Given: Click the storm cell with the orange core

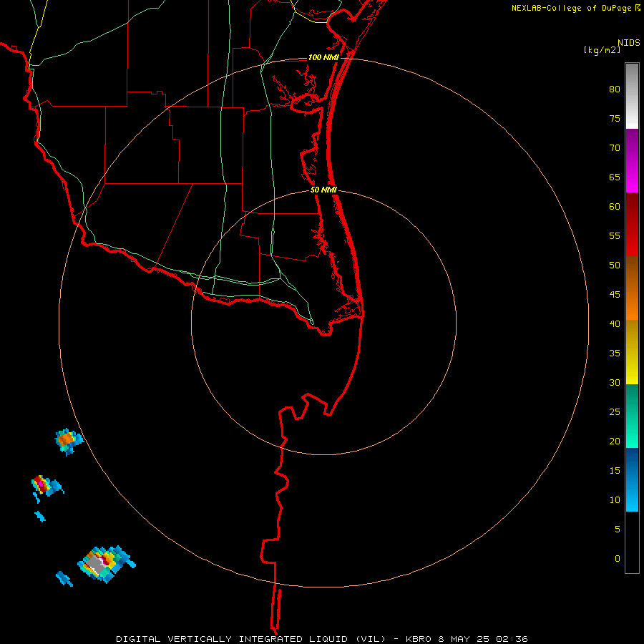Looking at the screenshot, I should click(x=69, y=441).
